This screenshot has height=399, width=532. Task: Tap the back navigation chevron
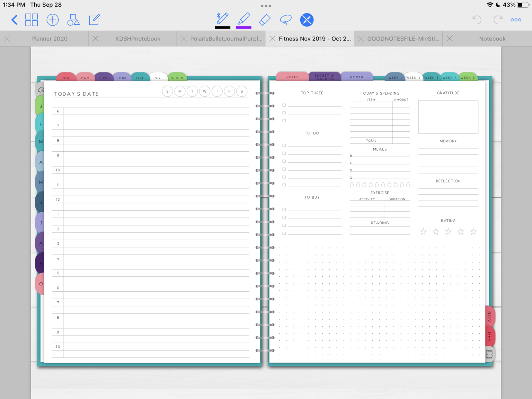pos(14,20)
